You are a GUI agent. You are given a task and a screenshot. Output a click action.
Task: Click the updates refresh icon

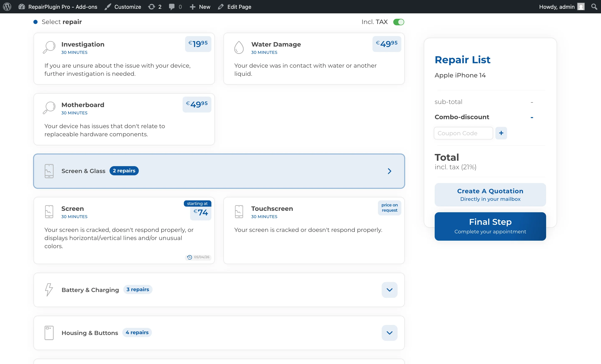click(152, 7)
